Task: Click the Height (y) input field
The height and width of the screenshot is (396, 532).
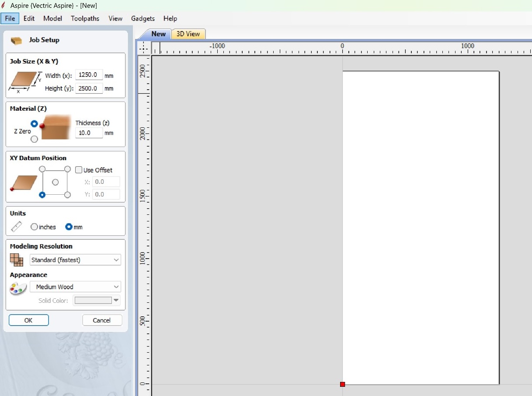Action: [x=89, y=88]
